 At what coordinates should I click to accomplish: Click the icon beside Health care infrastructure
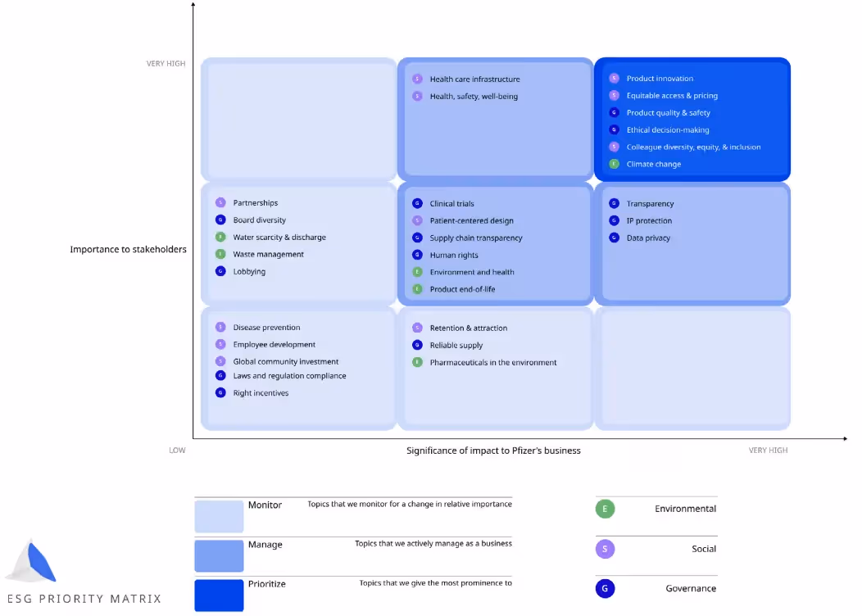[417, 79]
